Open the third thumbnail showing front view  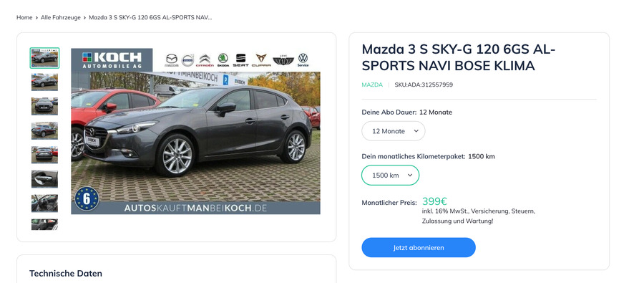[x=44, y=106]
